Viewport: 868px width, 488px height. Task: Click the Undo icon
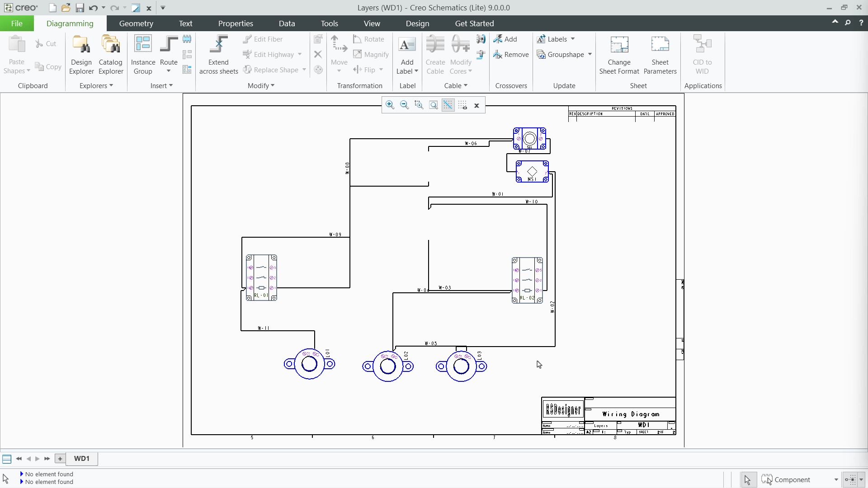(93, 8)
